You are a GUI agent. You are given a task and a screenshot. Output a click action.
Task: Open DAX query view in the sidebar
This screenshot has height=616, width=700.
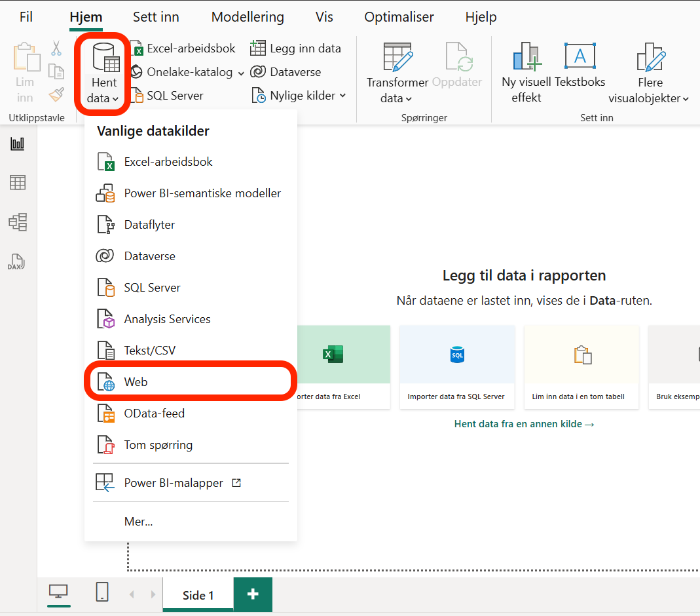pos(16,261)
